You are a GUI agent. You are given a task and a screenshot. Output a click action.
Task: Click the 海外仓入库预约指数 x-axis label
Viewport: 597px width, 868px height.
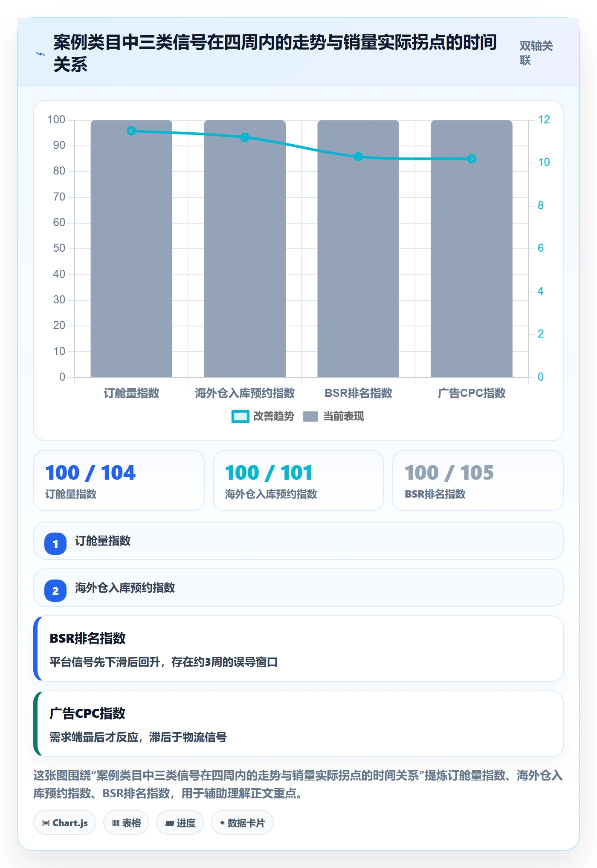click(245, 393)
